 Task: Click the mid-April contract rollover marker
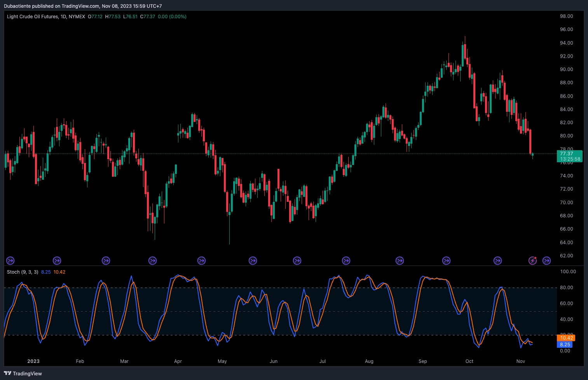(x=201, y=261)
